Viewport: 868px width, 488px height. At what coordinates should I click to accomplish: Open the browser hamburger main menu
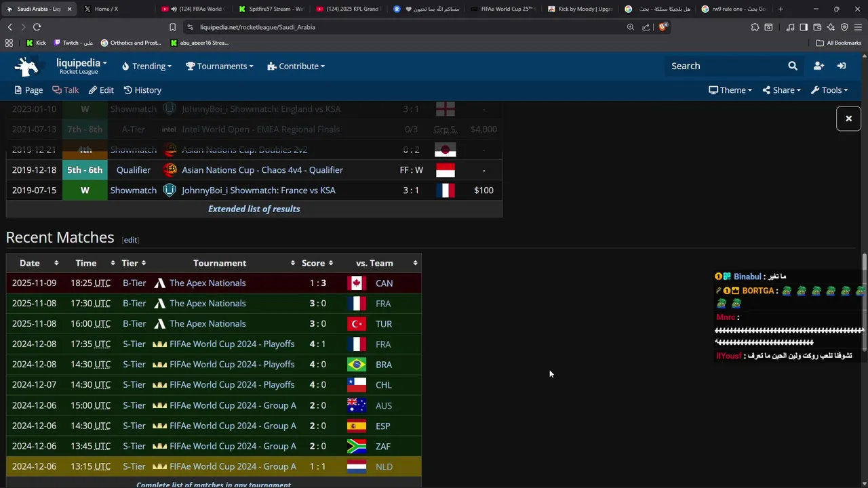pyautogui.click(x=858, y=27)
